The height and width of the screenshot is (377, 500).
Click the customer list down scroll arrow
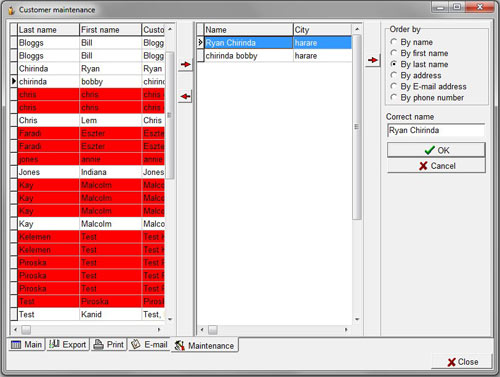[x=170, y=319]
